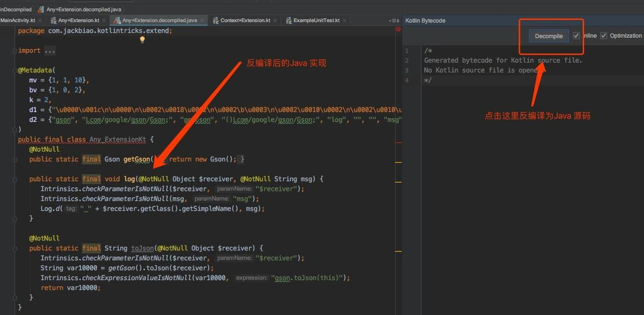This screenshot has height=315, width=644.
Task: Click the Java file icon on the decompiled.java tab
Action: tap(117, 21)
